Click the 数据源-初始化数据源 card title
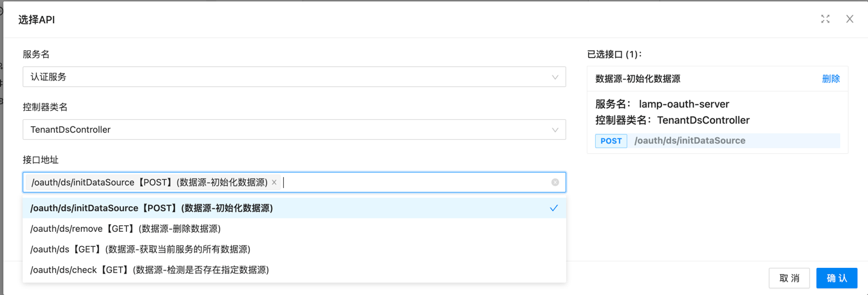 pyautogui.click(x=638, y=79)
